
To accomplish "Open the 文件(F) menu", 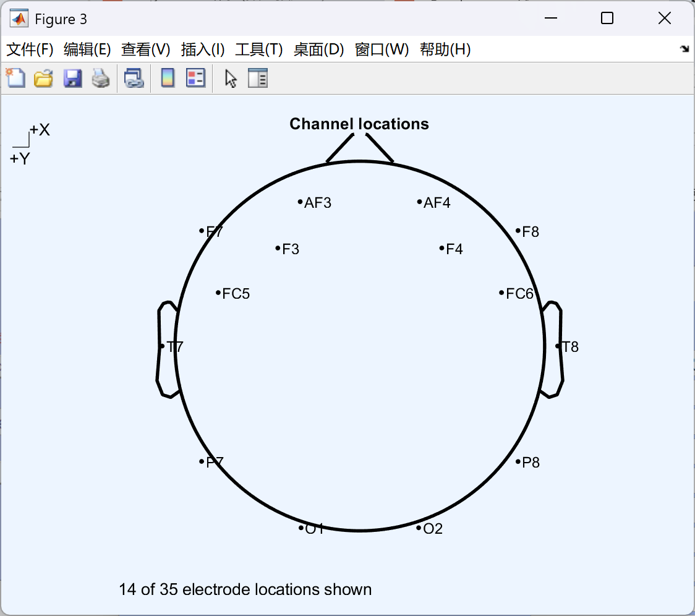I will click(x=30, y=49).
